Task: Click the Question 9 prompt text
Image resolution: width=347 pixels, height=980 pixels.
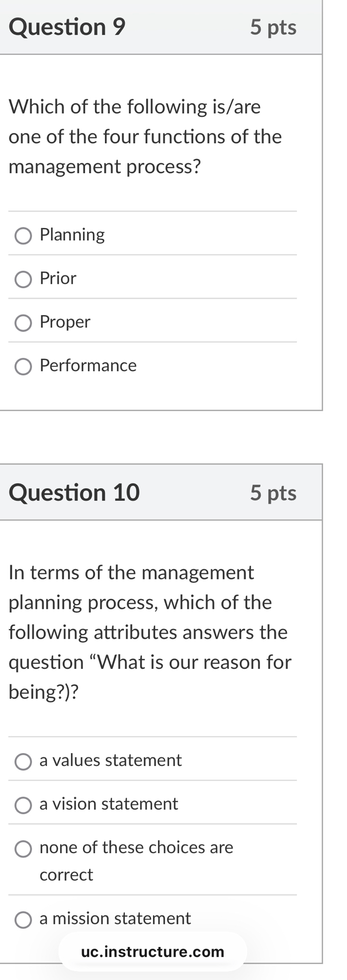Action: [144, 136]
